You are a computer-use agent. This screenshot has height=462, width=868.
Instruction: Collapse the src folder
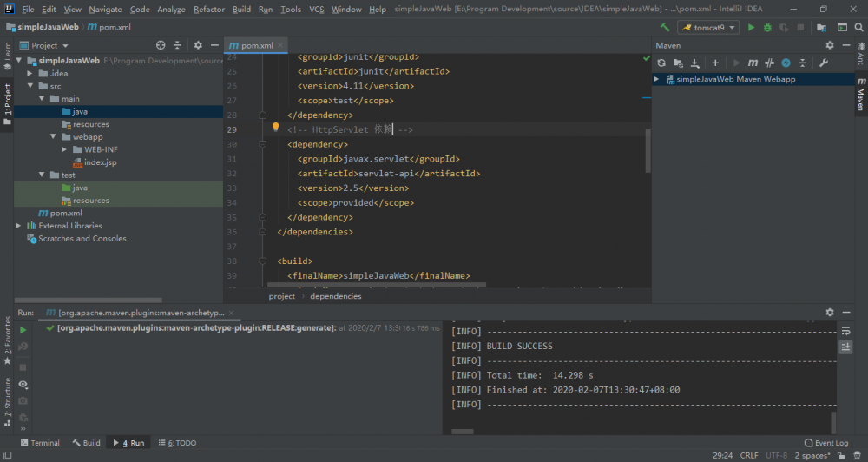coord(30,86)
